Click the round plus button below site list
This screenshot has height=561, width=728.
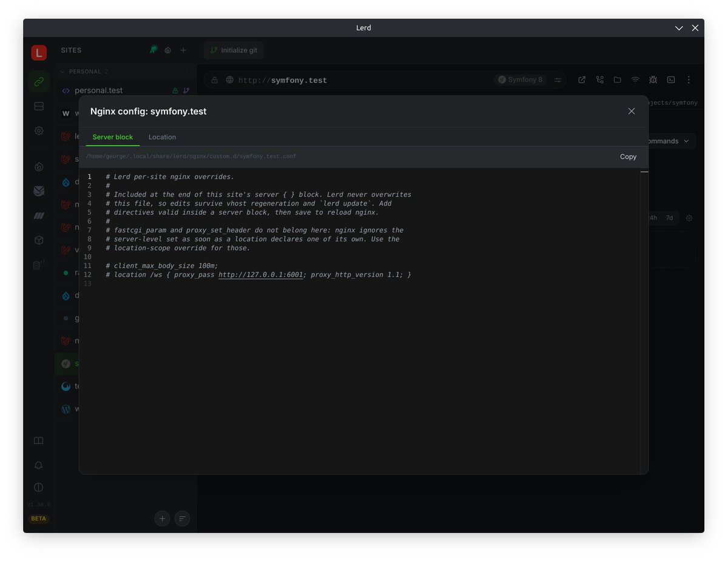162,519
